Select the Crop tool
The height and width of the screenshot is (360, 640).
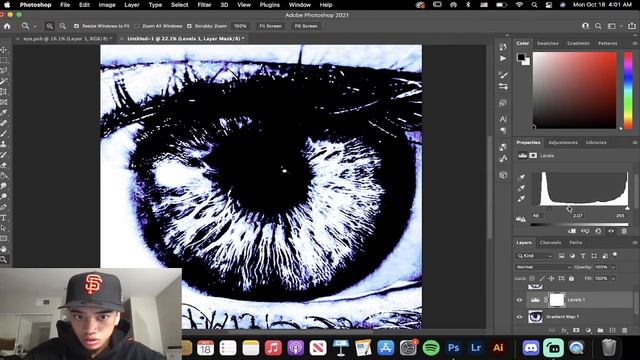(4, 92)
